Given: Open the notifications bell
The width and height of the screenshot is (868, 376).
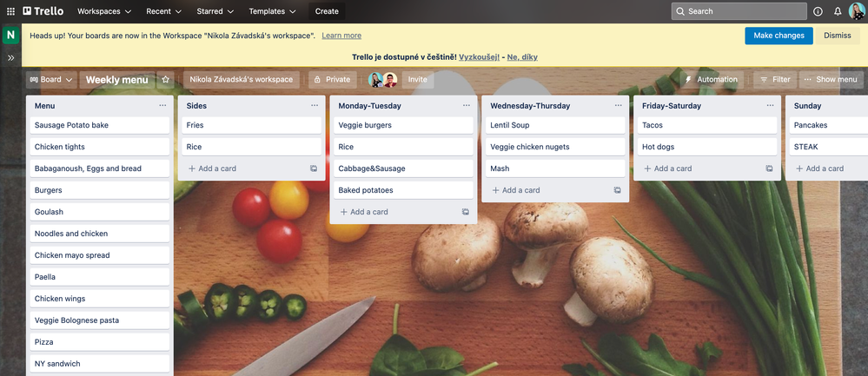Looking at the screenshot, I should pyautogui.click(x=838, y=11).
